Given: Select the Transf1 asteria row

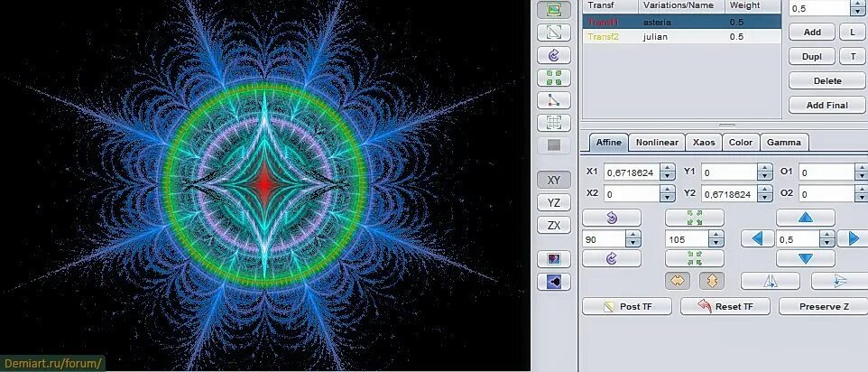Looking at the screenshot, I should click(x=682, y=23).
